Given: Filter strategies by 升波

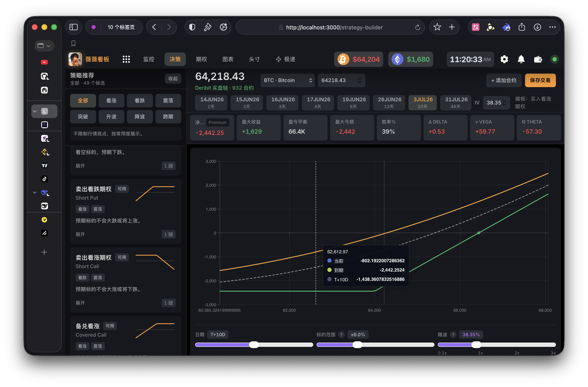Looking at the screenshot, I should [112, 117].
